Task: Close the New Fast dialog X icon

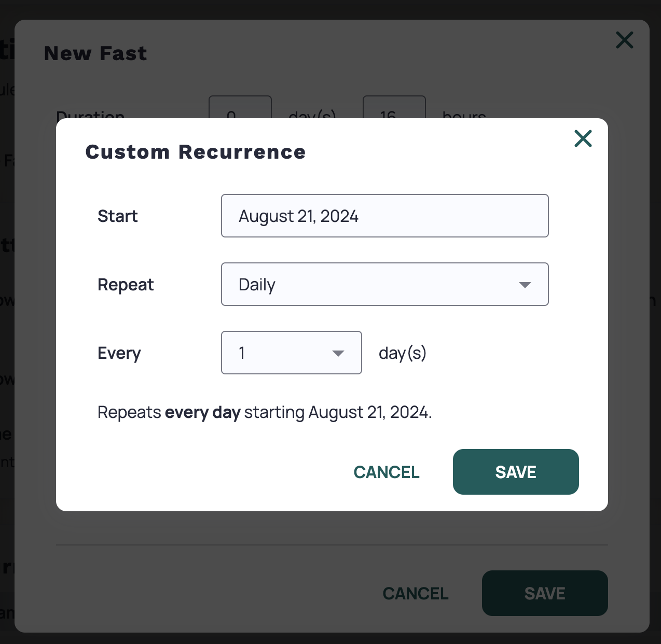Action: [624, 40]
